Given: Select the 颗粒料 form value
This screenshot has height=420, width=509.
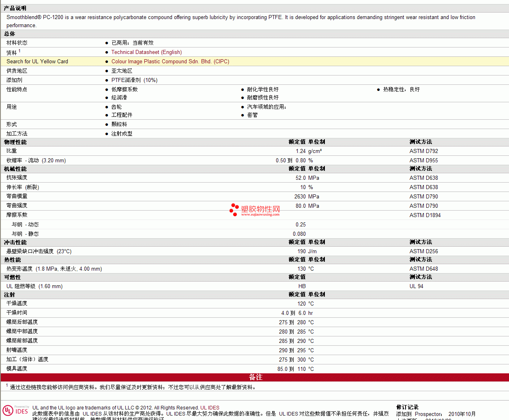Looking at the screenshot, I should tap(119, 124).
